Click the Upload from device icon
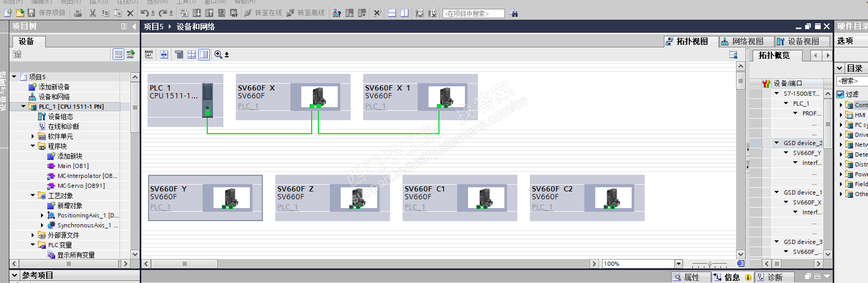This screenshot has width=868, height=283. (x=209, y=13)
